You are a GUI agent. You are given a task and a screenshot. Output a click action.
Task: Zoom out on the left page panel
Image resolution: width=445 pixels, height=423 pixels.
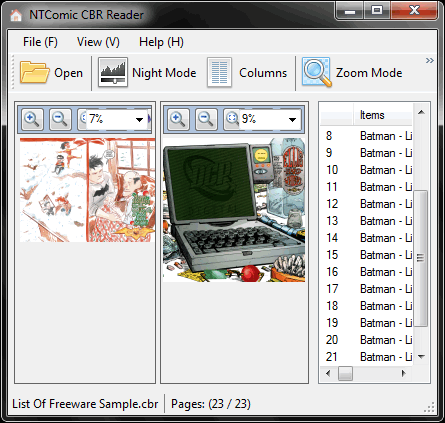pos(60,119)
